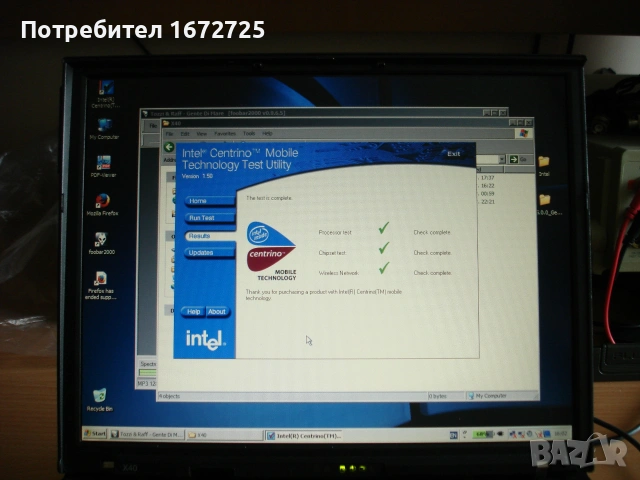Open Help menu in X40 Explorer

(x=267, y=133)
